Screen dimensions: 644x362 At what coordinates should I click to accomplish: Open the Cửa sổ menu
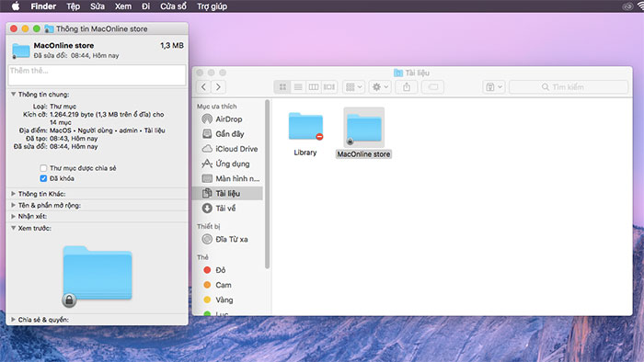click(x=173, y=6)
